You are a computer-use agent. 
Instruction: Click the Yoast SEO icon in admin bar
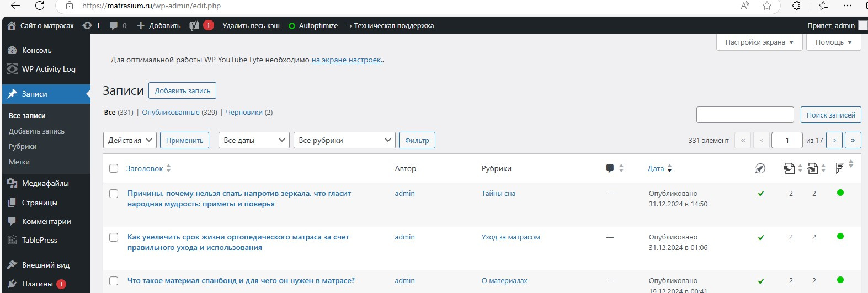click(x=194, y=25)
